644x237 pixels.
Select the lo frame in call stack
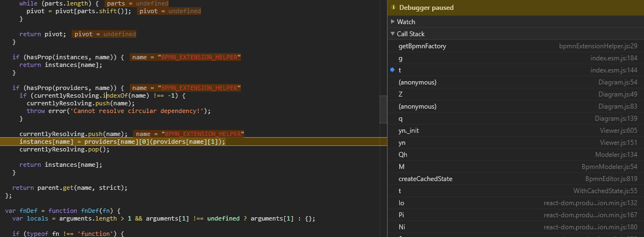point(515,203)
